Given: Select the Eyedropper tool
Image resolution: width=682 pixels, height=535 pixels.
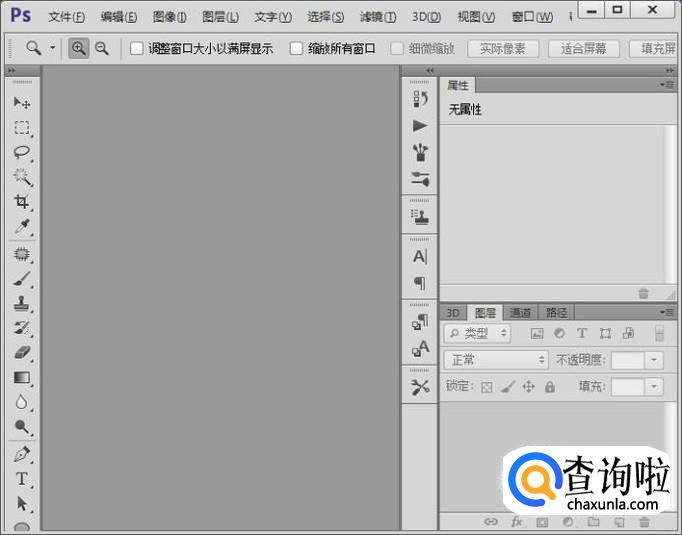Looking at the screenshot, I should 22,226.
